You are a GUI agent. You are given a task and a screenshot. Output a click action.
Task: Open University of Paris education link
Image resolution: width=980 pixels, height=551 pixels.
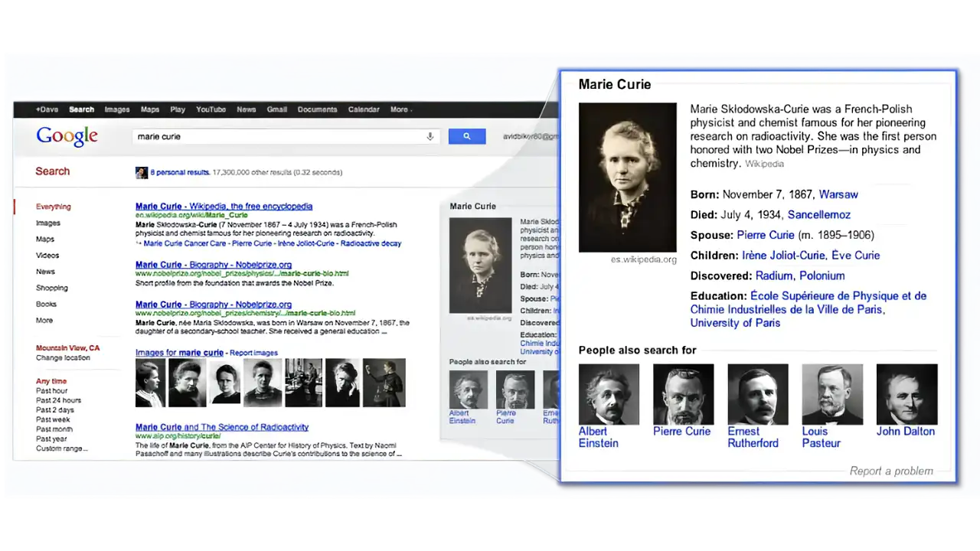(x=735, y=323)
